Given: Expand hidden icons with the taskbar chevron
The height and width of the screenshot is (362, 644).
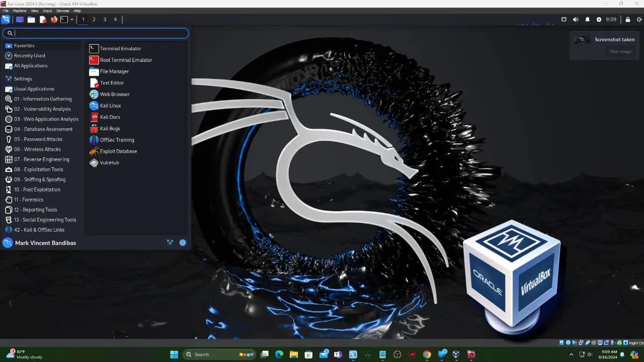Looking at the screenshot, I should [x=571, y=354].
